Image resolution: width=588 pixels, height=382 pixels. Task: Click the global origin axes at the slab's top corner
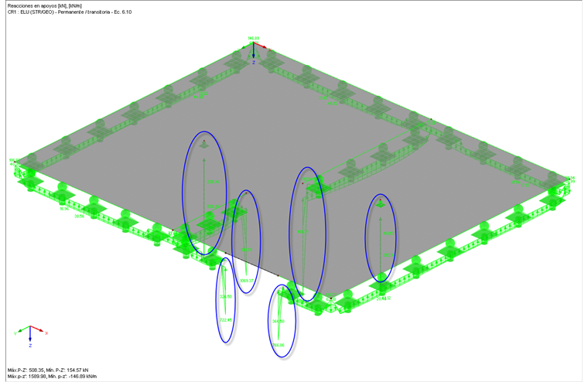click(x=255, y=53)
